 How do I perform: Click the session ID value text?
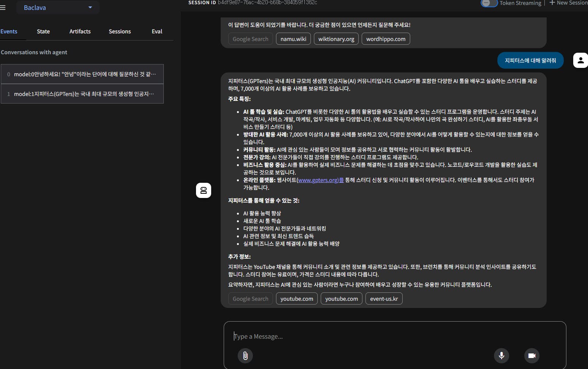tap(267, 3)
